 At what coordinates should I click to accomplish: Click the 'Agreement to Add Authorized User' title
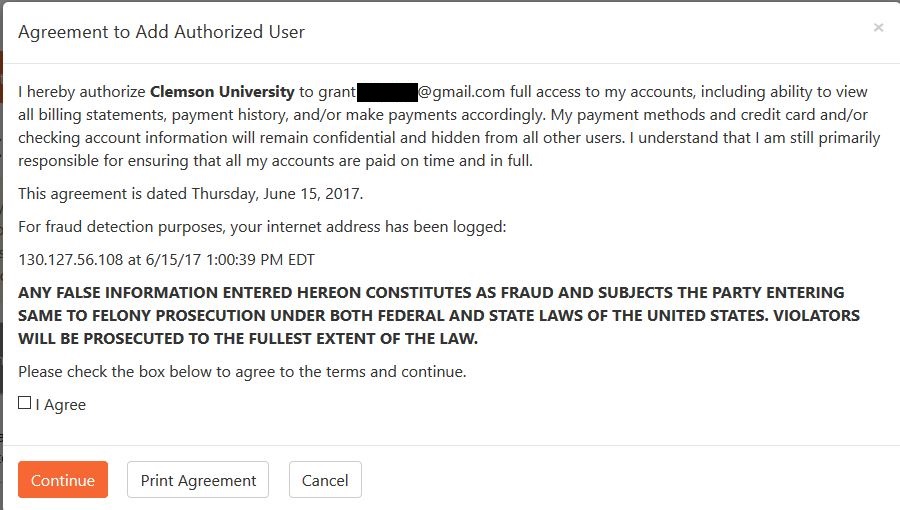[x=161, y=32]
